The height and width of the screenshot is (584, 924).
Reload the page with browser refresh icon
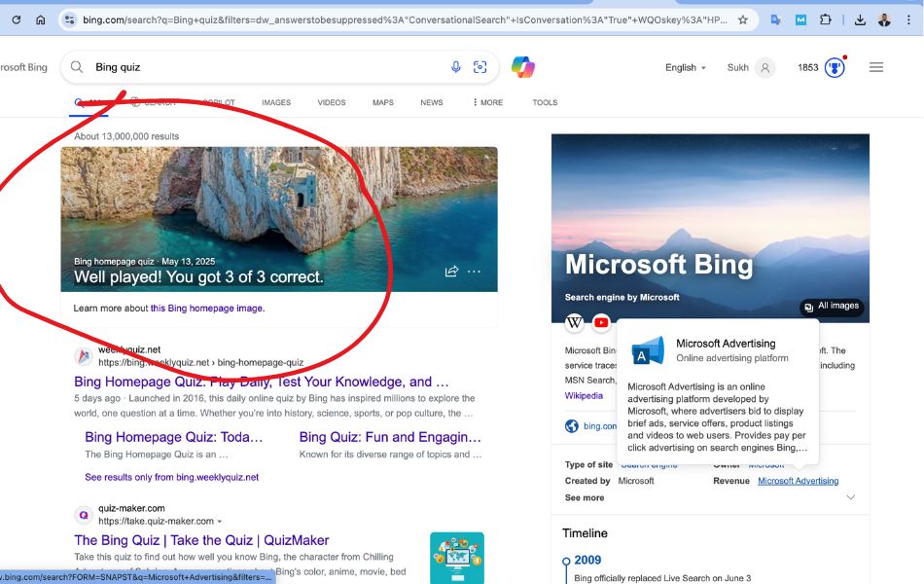coord(16,20)
